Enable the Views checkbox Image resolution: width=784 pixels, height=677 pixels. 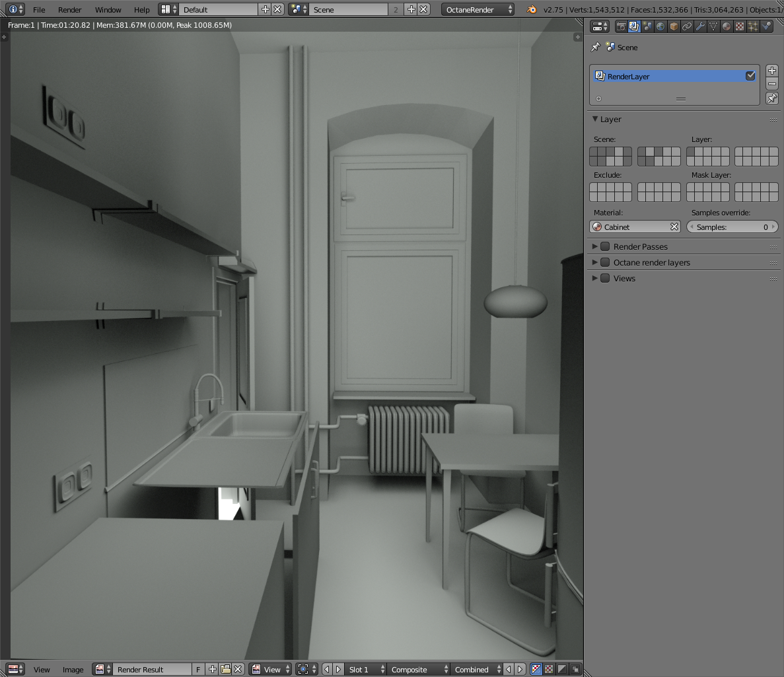[x=605, y=279]
